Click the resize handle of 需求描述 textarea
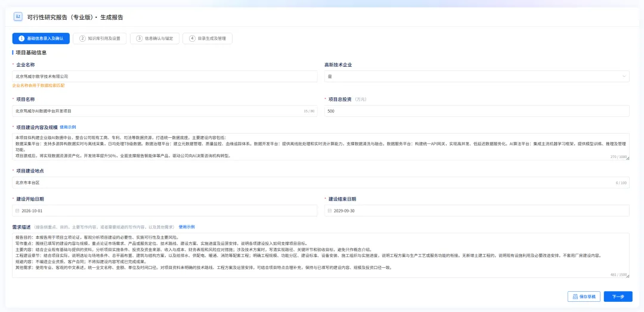644x312 pixels. [x=627, y=276]
